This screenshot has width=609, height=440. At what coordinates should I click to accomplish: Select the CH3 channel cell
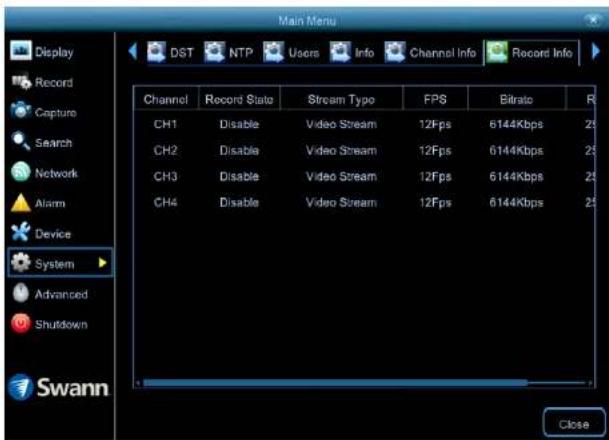pyautogui.click(x=165, y=176)
